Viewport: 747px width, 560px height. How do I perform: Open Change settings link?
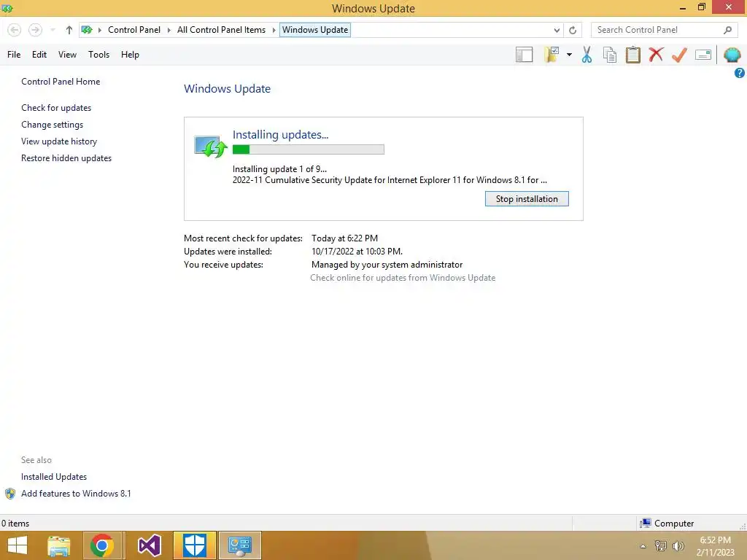point(52,125)
